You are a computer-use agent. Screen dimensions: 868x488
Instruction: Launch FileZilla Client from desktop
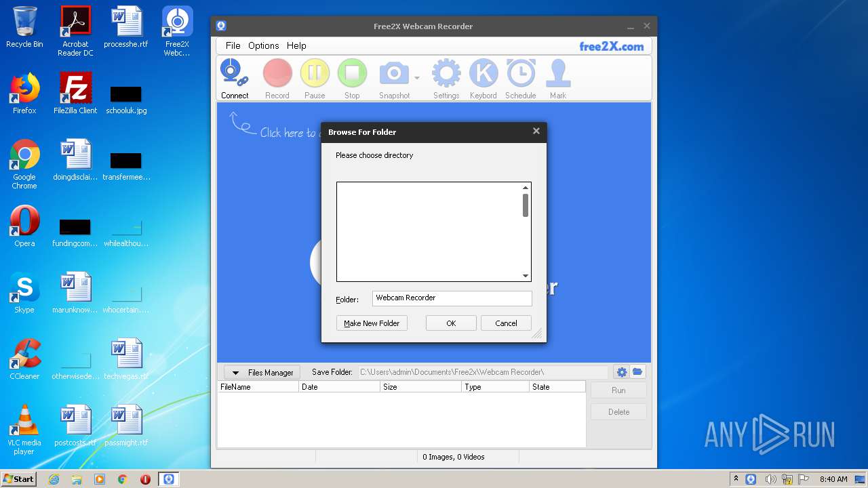(75, 94)
